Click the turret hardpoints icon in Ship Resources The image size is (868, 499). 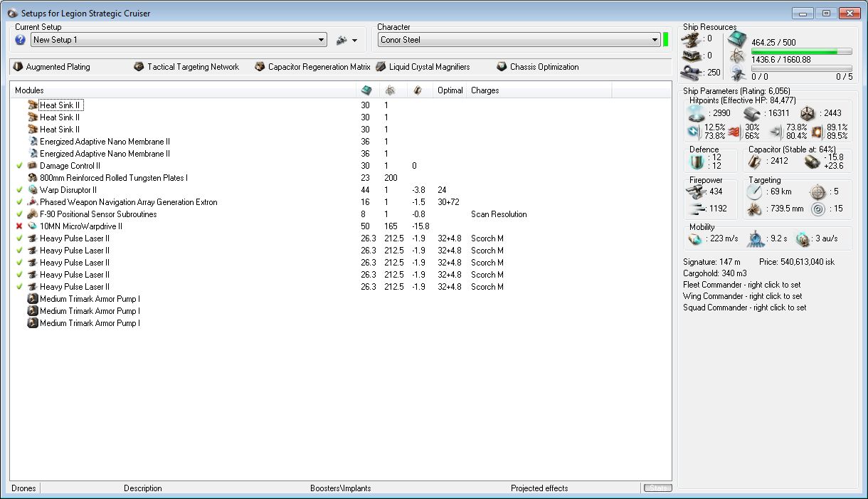click(x=691, y=39)
